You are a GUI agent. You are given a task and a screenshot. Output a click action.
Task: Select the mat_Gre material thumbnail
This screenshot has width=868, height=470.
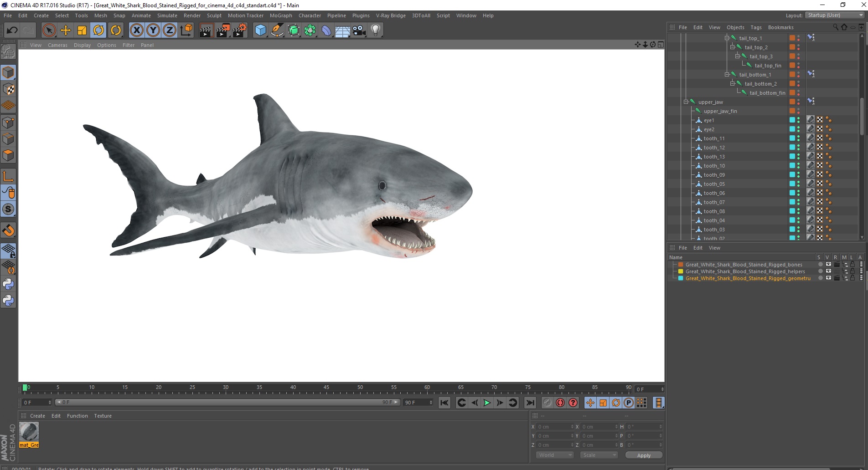pyautogui.click(x=29, y=432)
